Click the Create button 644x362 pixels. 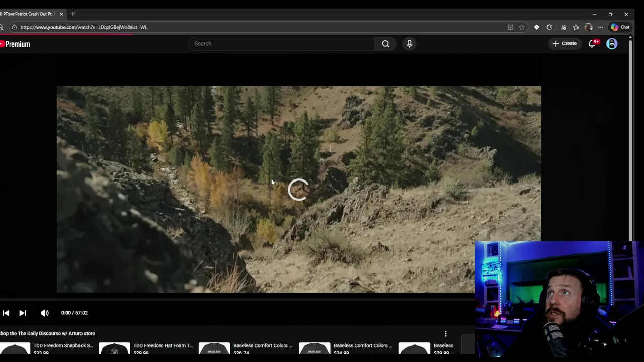565,44
